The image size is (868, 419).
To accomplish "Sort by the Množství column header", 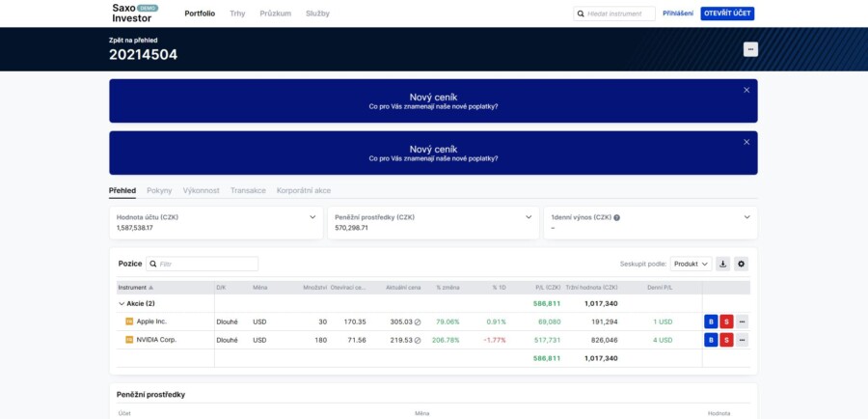I will pos(315,288).
